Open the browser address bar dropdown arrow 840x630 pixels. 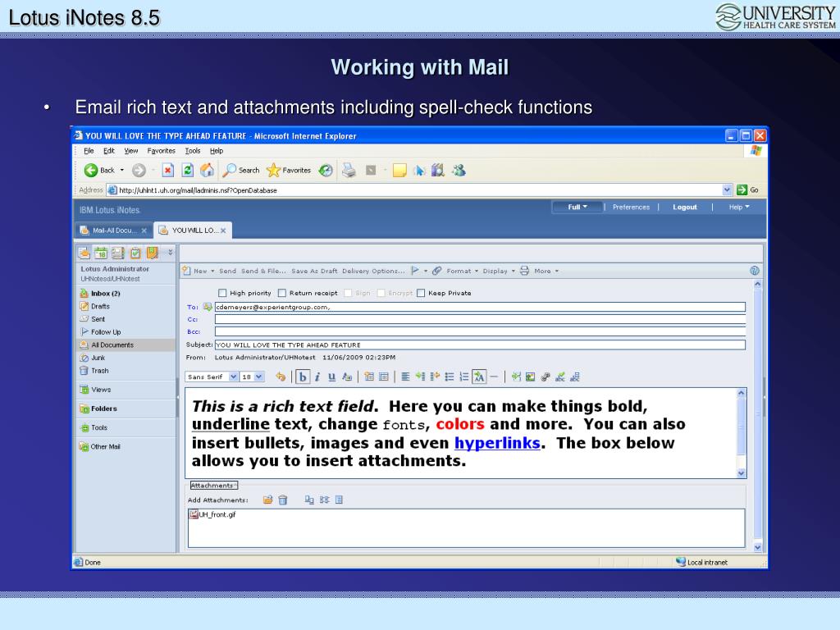click(x=727, y=189)
